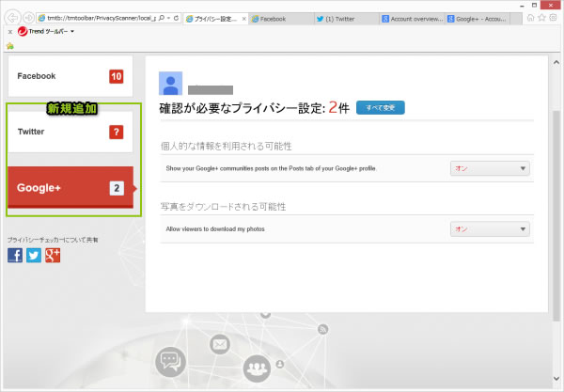Share privacy checker on Twitter icon
Screen dimensions: 564x392
[x=34, y=256]
